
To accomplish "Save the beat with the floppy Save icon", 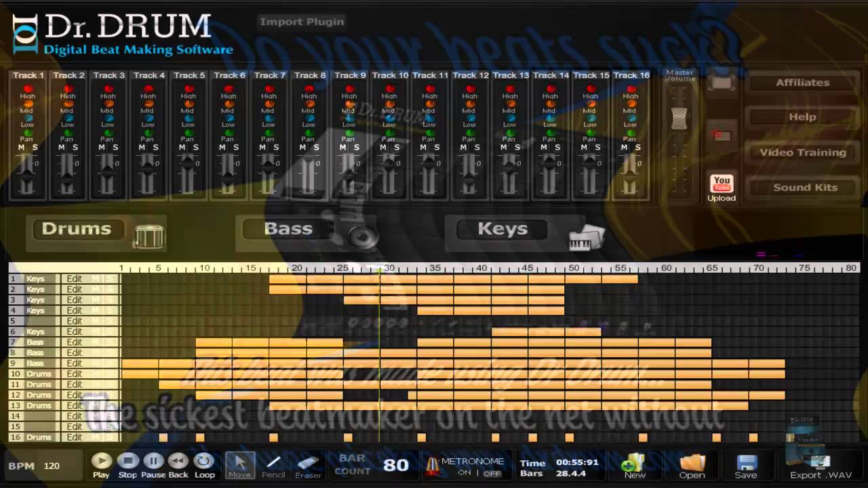I will [x=746, y=463].
